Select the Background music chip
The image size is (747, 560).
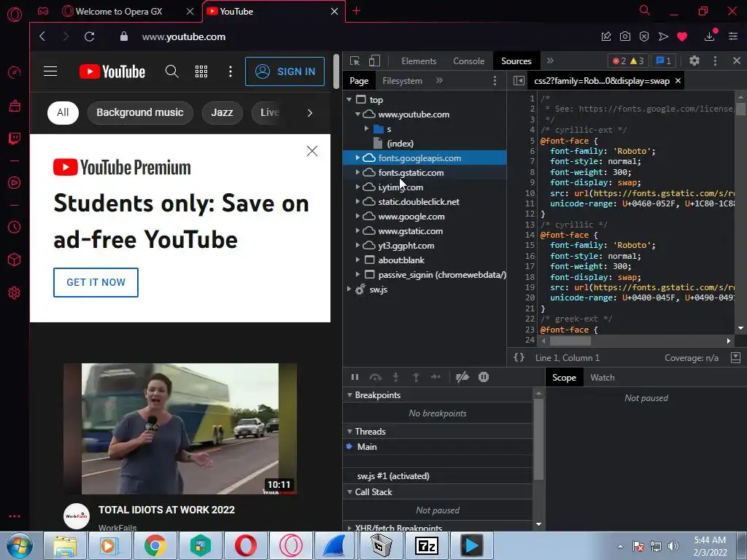(140, 113)
